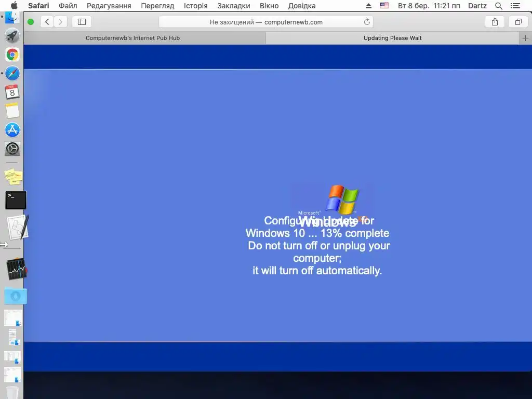Open Launchpad rocket icon in Dock

[12, 36]
